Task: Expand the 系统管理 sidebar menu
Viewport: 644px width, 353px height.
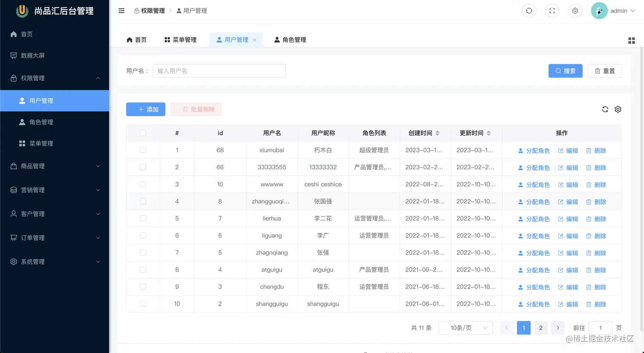Action: coord(55,261)
